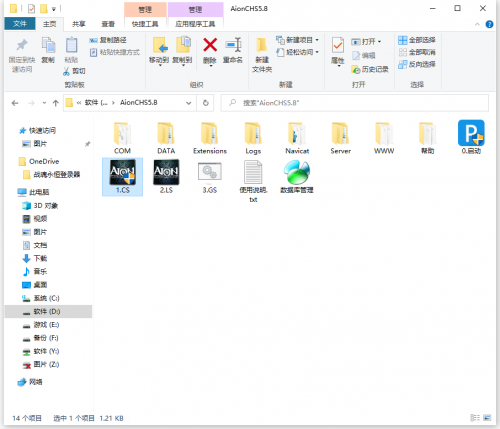The image size is (500, 429).
Task: Open the Help question mark icon
Action: [489, 24]
